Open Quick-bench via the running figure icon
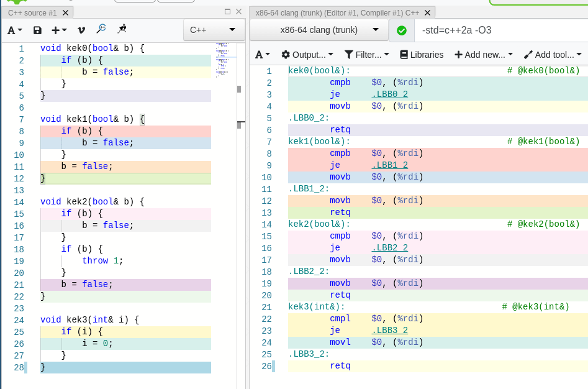588x389 pixels. pos(122,29)
